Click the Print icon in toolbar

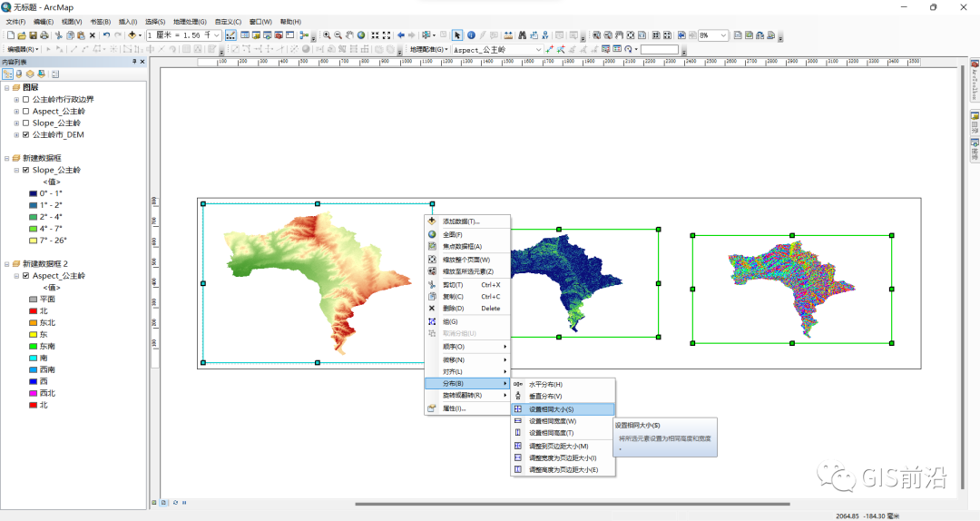point(44,35)
